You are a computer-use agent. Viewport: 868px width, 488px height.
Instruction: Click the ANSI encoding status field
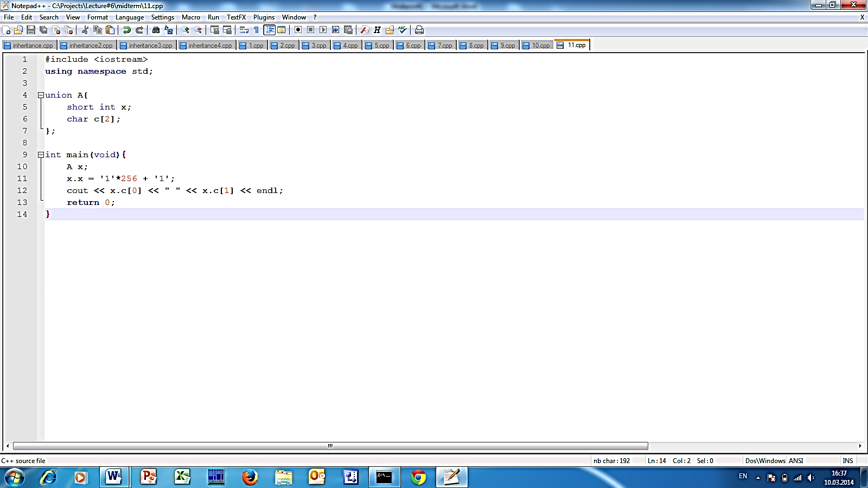(796, 461)
